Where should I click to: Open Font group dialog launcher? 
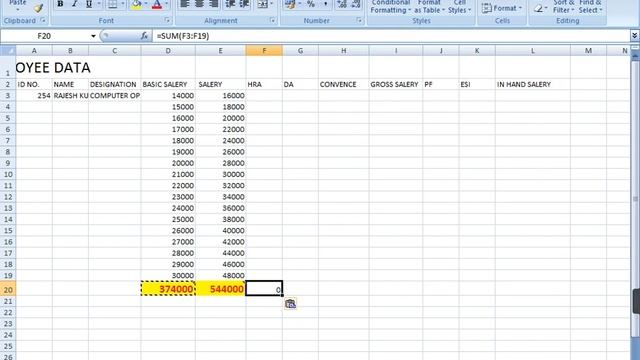click(x=167, y=20)
